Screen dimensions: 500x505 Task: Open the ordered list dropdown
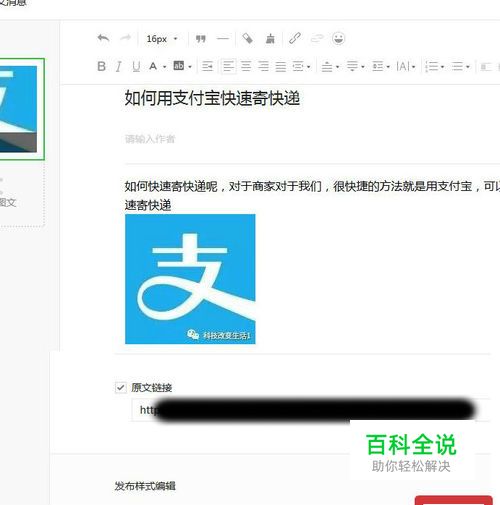435,66
